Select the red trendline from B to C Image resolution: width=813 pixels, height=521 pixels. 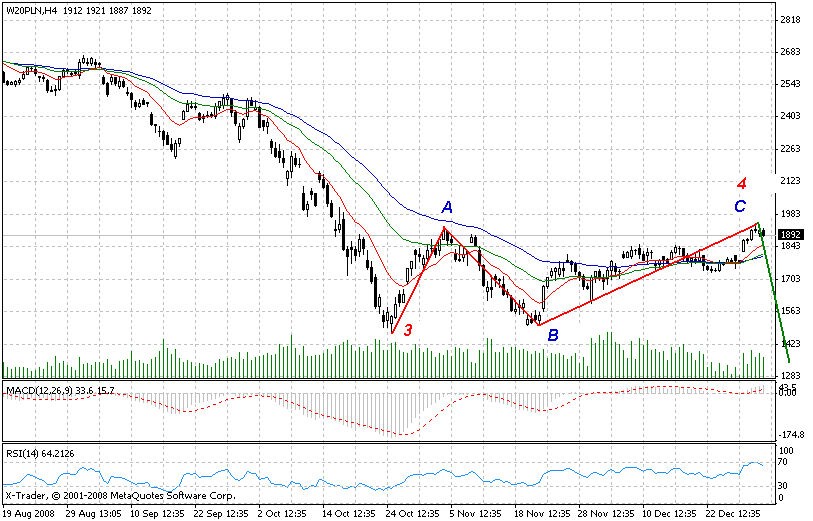(648, 274)
